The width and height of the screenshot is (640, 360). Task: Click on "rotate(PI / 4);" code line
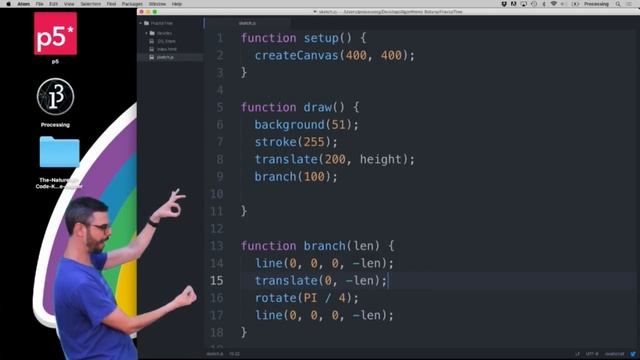307,298
